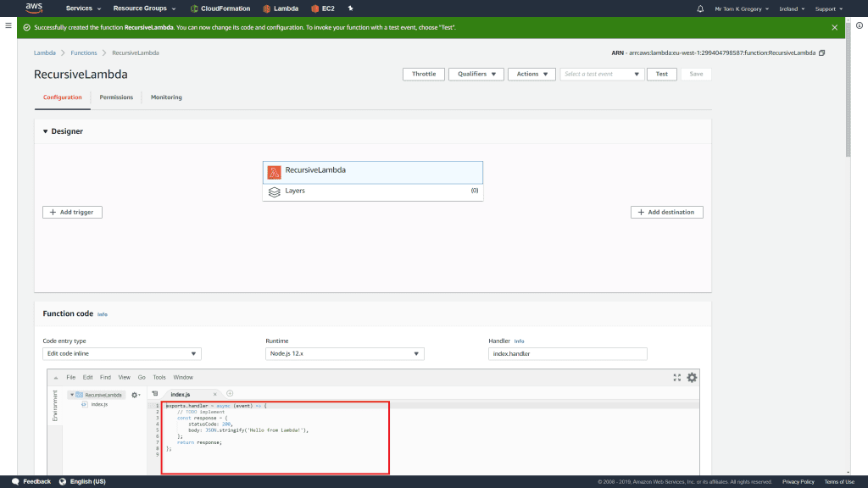Viewport: 868px width, 488px height.
Task: Collapse the RecursiveLambda folder in file tree
Action: [x=72, y=395]
